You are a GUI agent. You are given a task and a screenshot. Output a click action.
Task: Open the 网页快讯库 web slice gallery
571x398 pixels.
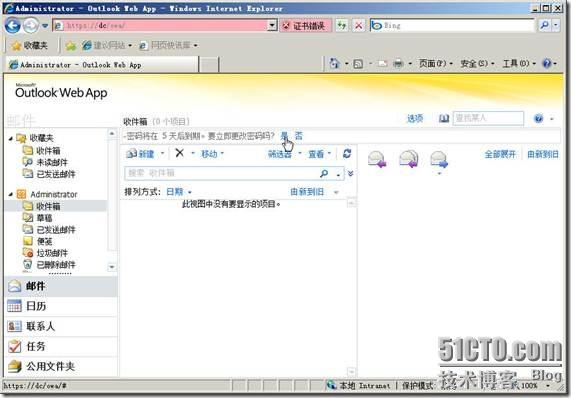pos(169,46)
